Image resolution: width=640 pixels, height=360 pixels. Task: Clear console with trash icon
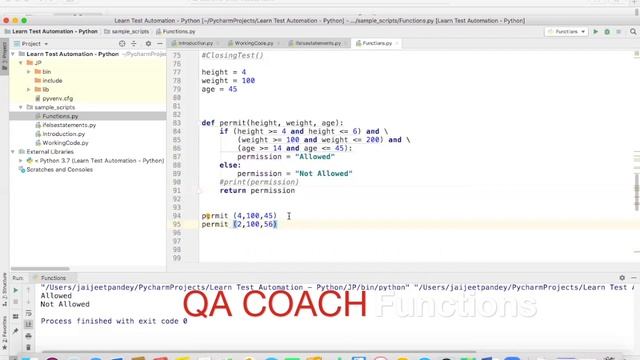tap(28, 347)
